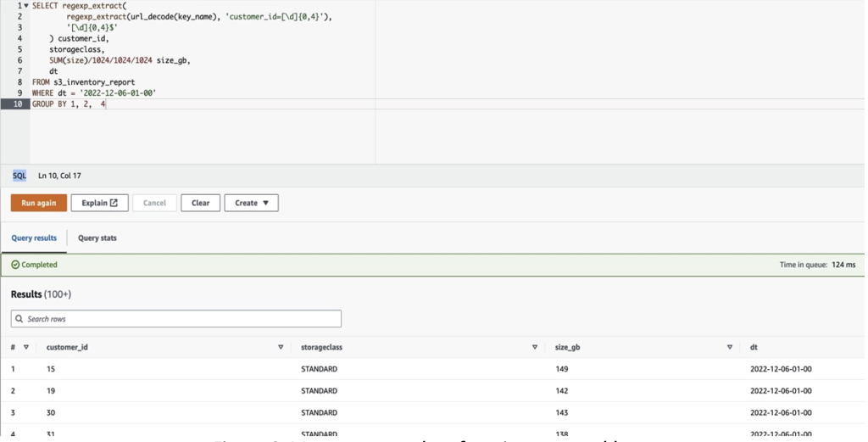Click size_gb cell showing 143
Screen dimensions: 868x442
pos(562,412)
